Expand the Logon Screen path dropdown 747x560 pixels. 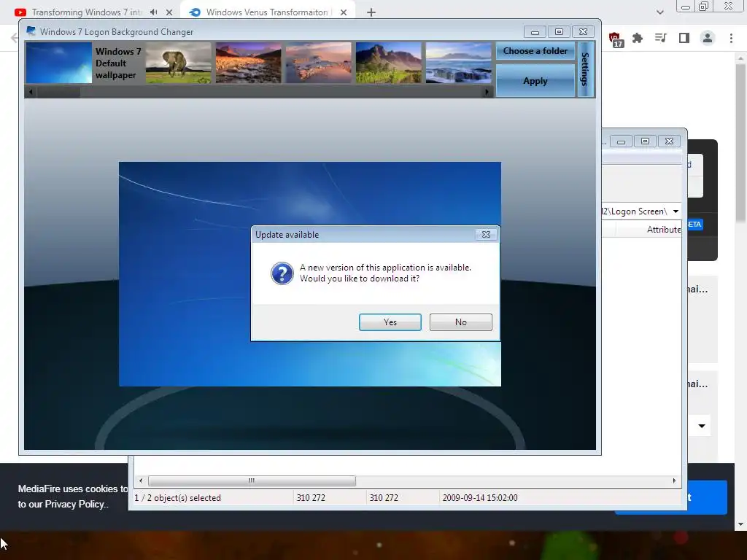tap(676, 211)
